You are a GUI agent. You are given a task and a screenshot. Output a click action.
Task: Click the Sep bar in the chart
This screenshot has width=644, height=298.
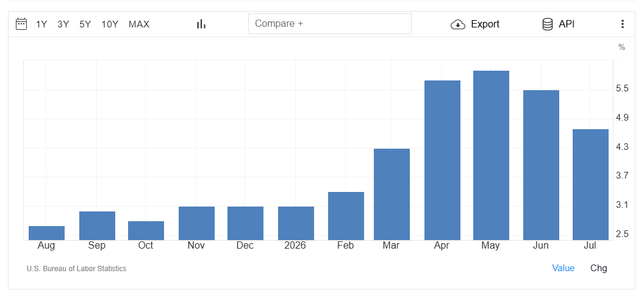pos(97,225)
